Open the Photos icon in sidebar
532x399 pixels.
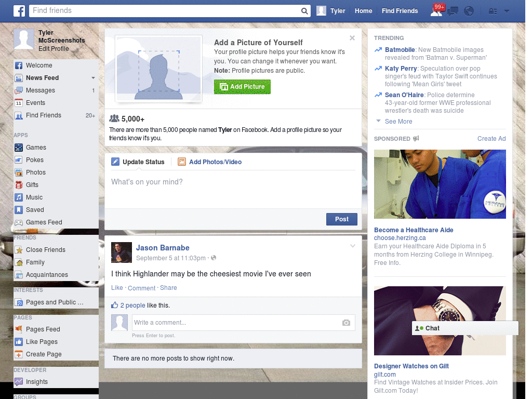(19, 172)
